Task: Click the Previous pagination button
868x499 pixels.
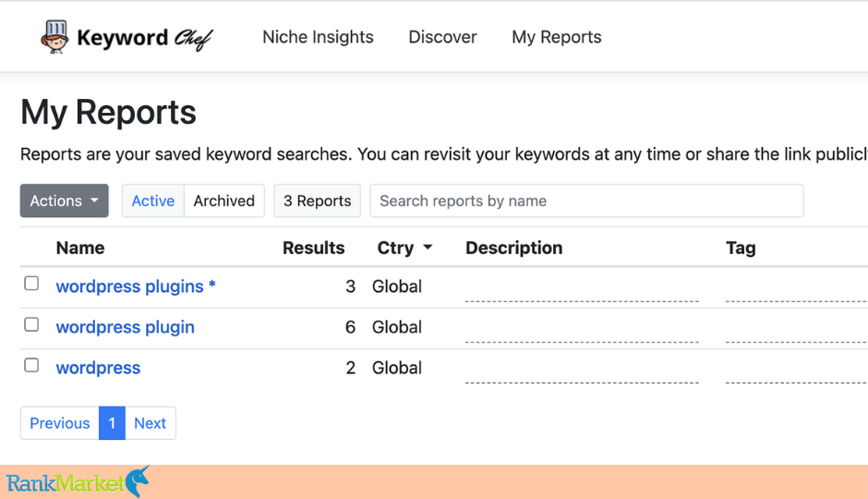Action: pyautogui.click(x=60, y=423)
